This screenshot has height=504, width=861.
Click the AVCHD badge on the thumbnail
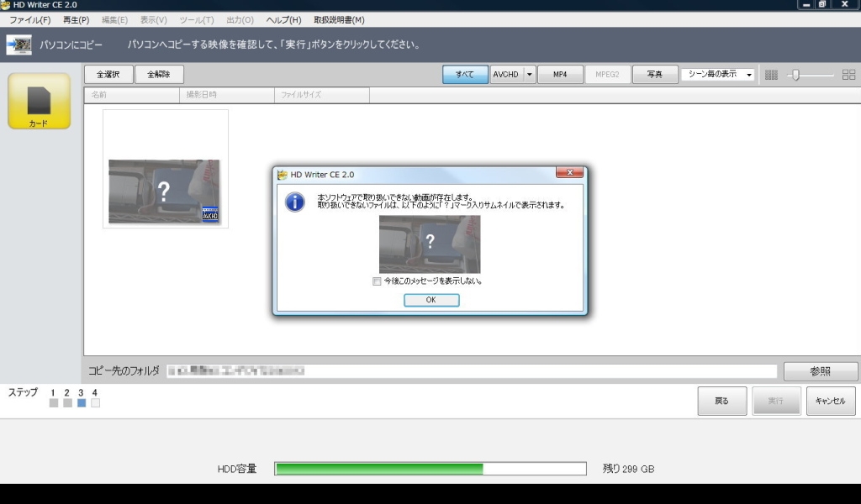(x=210, y=214)
